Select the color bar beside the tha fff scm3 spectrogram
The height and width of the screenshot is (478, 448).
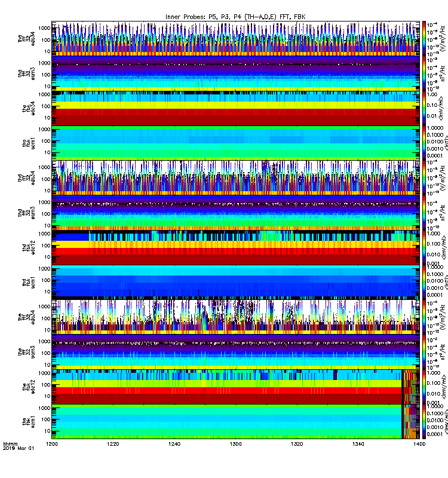tap(424, 73)
